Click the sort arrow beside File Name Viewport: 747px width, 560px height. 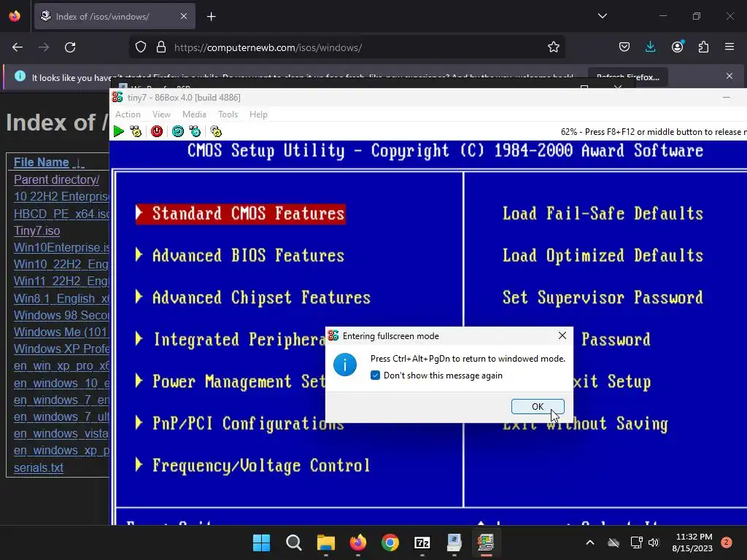pyautogui.click(x=79, y=163)
